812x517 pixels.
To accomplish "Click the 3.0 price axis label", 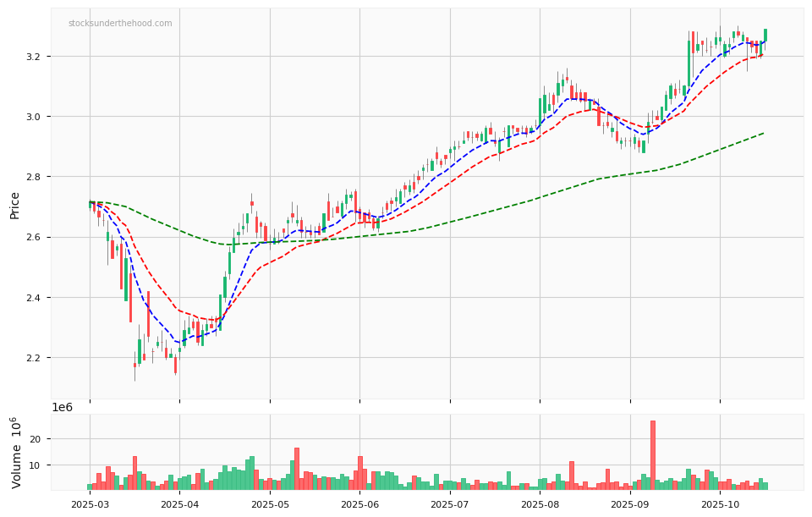I will (x=36, y=117).
